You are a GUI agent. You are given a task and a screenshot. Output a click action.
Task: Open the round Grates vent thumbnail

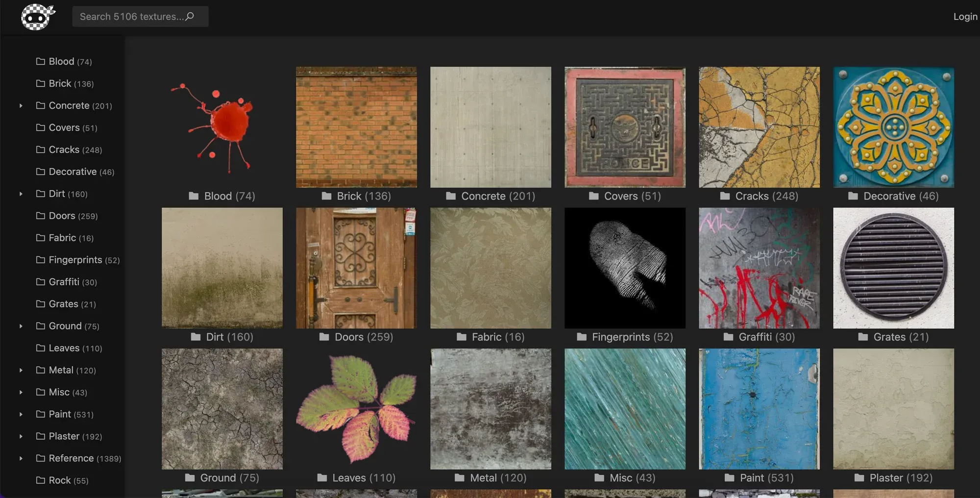[x=893, y=268]
